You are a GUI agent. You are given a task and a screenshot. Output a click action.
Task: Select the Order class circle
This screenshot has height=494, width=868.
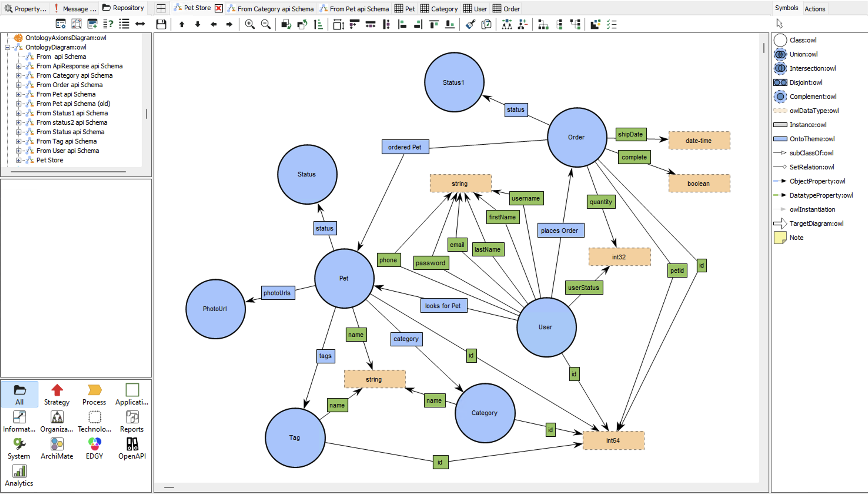click(577, 137)
